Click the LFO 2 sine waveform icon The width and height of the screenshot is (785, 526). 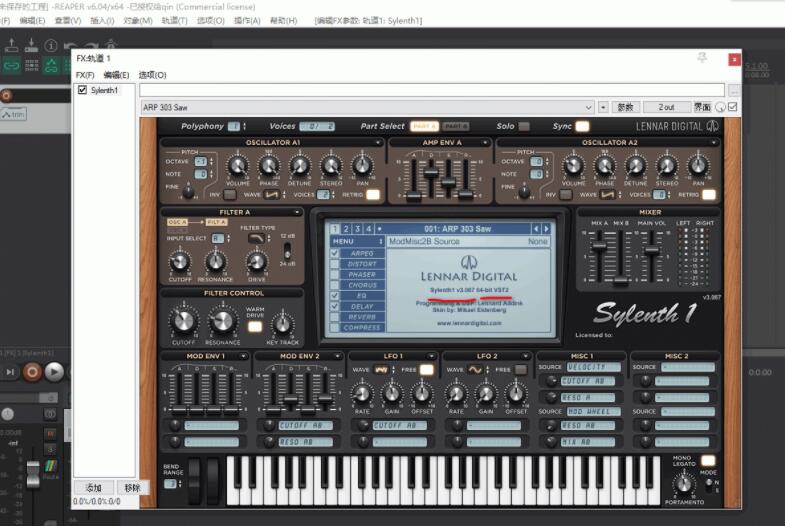point(475,370)
